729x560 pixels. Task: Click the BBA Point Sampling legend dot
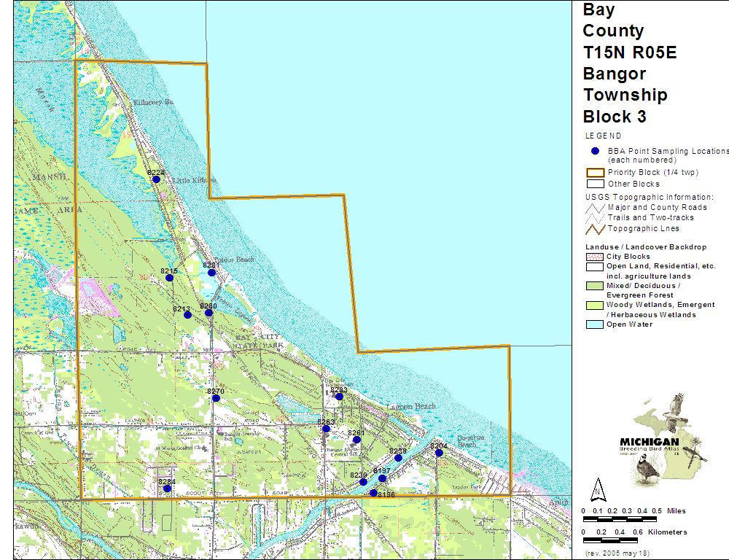(595, 151)
